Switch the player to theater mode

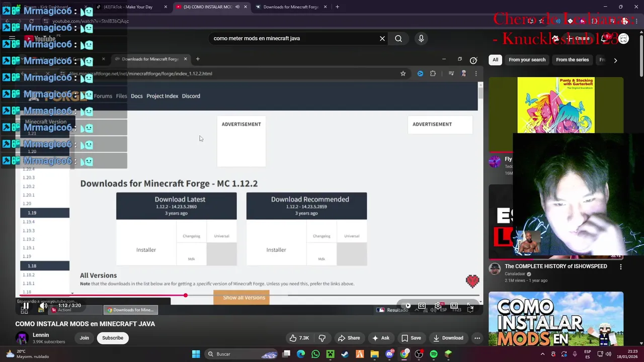(x=454, y=306)
